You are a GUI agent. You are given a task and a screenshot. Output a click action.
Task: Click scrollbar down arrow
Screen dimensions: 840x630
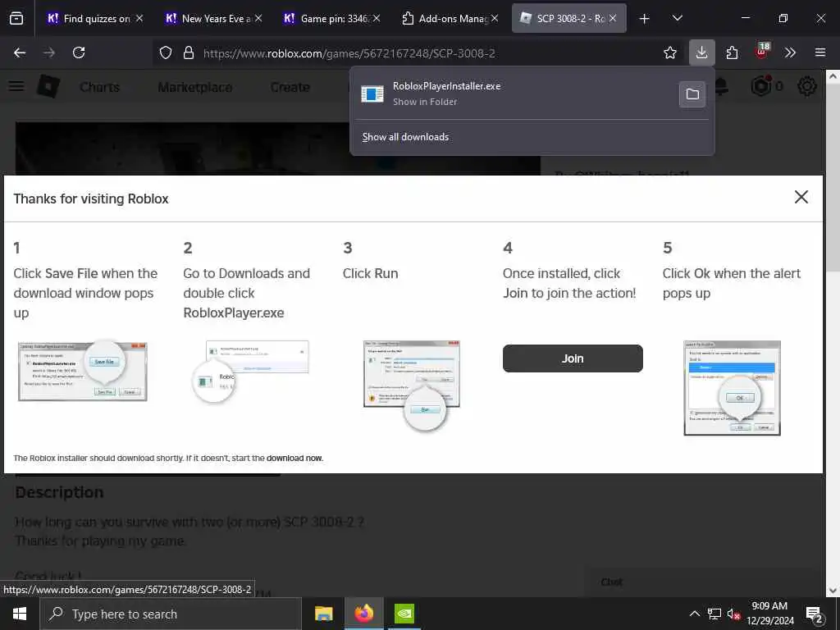coord(833,591)
